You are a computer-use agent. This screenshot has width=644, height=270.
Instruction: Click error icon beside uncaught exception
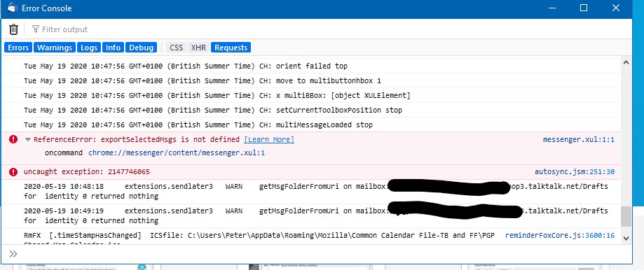pos(13,171)
